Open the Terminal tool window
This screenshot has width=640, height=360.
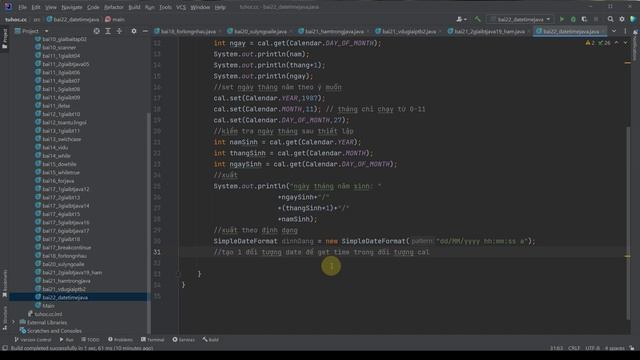[x=153, y=340]
